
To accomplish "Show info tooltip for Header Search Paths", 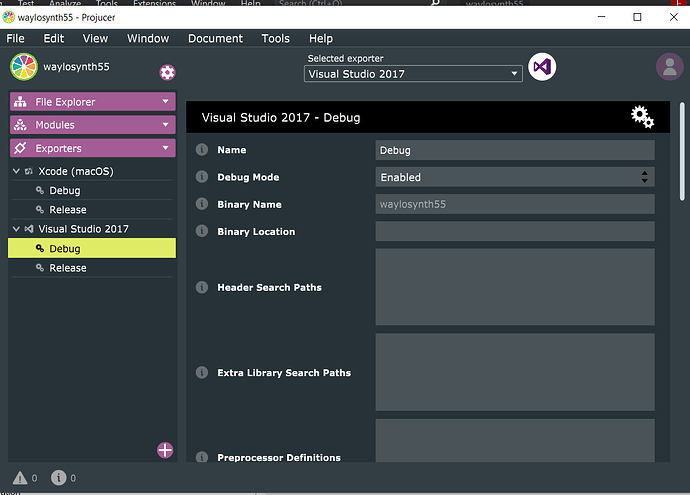I will tap(202, 287).
